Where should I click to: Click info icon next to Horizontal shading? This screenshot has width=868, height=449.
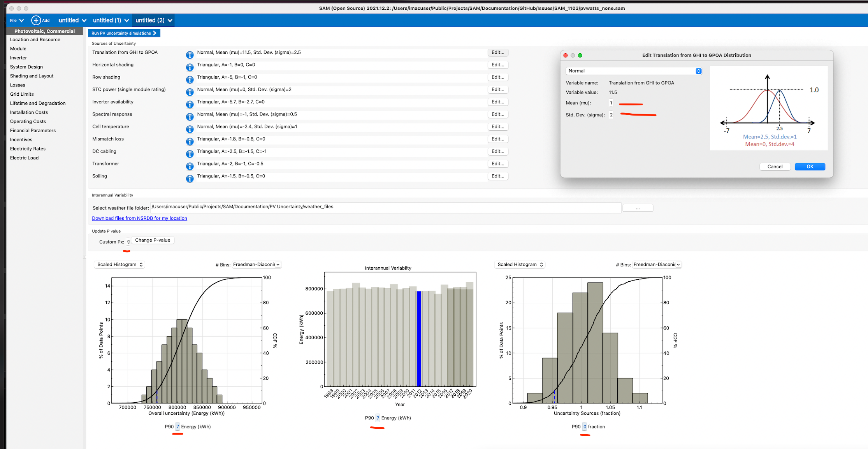coord(190,67)
